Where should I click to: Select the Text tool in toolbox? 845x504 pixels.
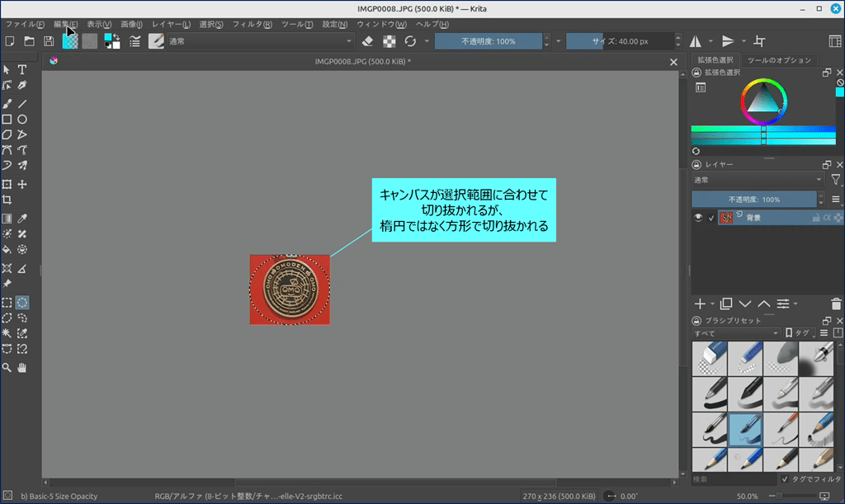click(22, 69)
